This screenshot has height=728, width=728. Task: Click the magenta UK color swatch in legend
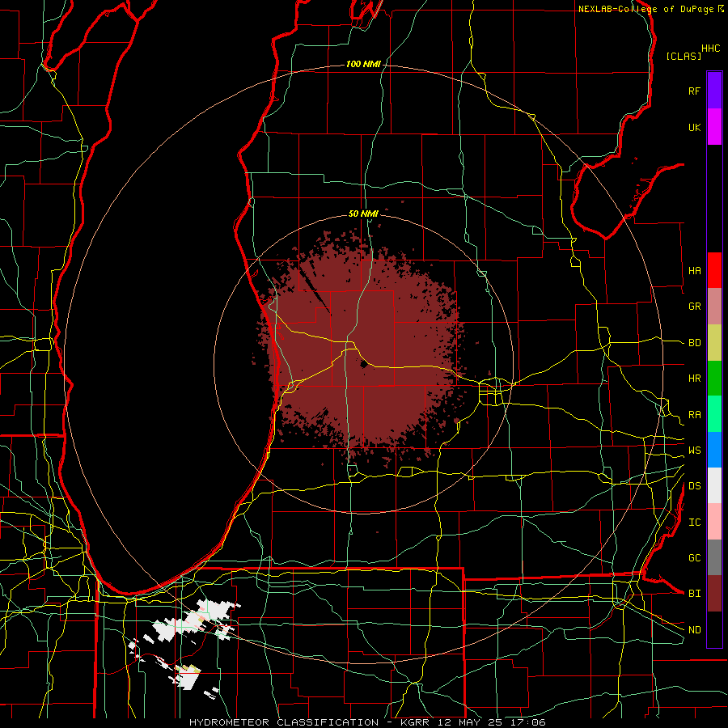714,127
